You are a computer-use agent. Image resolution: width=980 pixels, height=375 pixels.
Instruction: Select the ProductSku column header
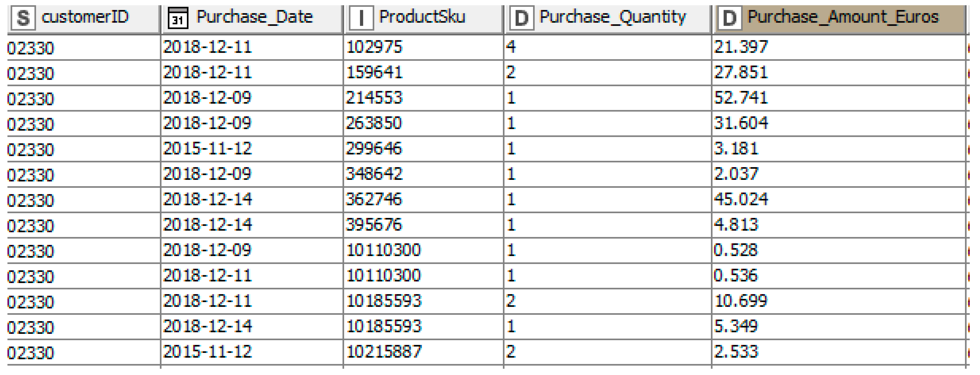422,17
